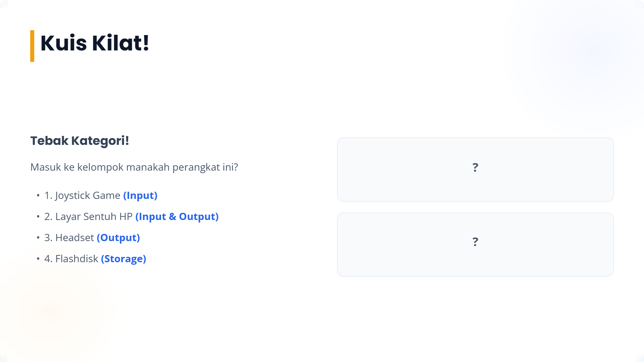Open the lower question mark card
644x362 pixels.
point(475,244)
